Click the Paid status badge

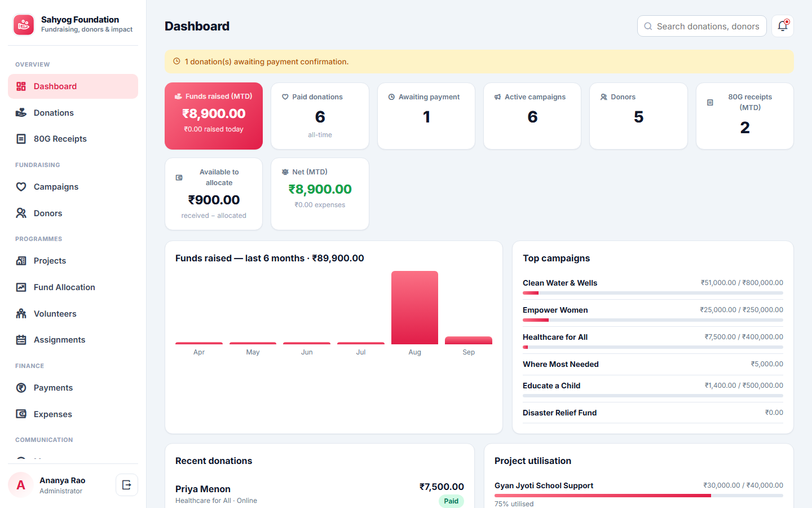pyautogui.click(x=451, y=501)
